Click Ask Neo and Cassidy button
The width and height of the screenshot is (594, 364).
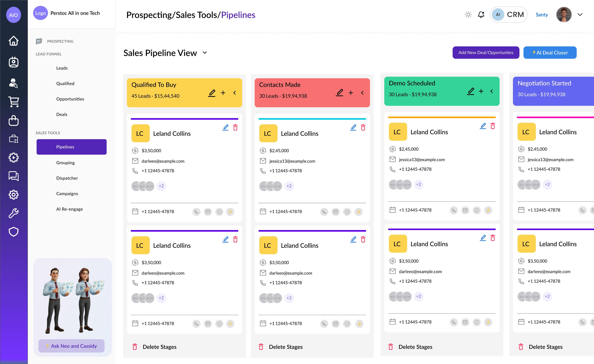coord(71,346)
